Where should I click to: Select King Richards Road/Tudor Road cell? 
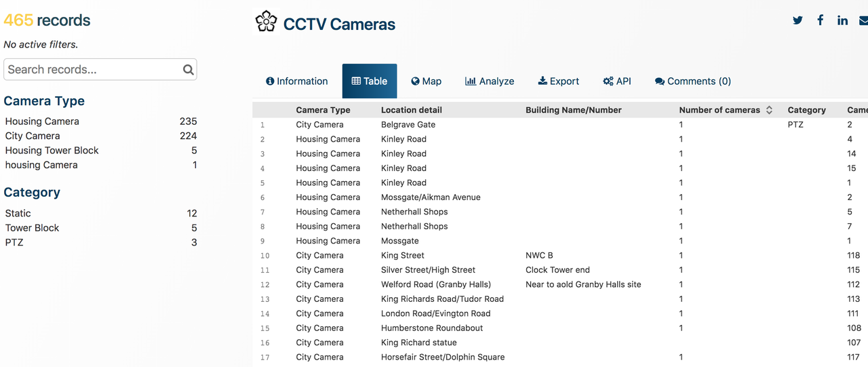click(442, 299)
